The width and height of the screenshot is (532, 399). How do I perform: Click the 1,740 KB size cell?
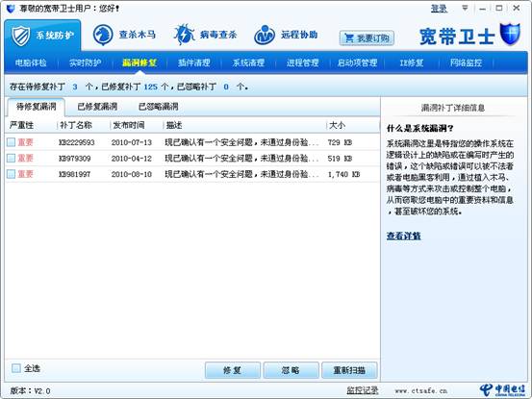coord(344,174)
